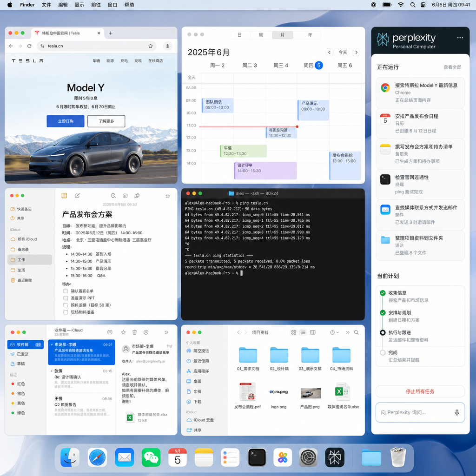Open System Settings gear in Dock
This screenshot has height=476, width=476.
point(309,457)
